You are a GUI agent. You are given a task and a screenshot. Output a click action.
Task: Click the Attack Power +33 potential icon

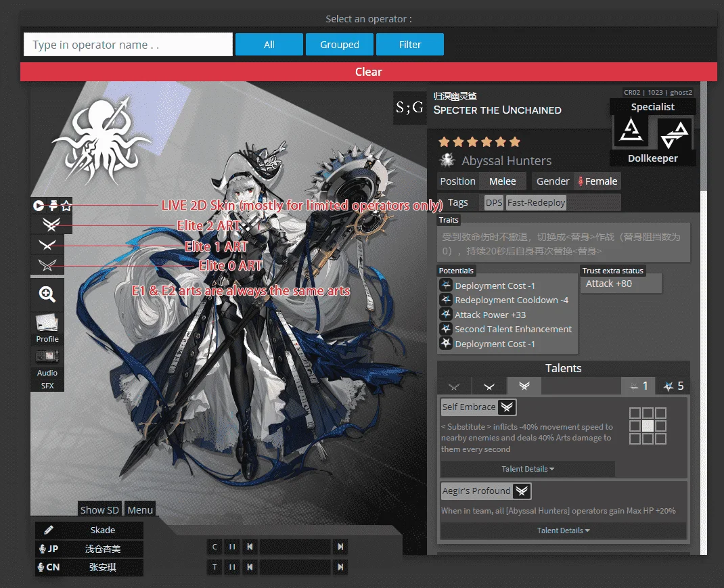tap(446, 315)
